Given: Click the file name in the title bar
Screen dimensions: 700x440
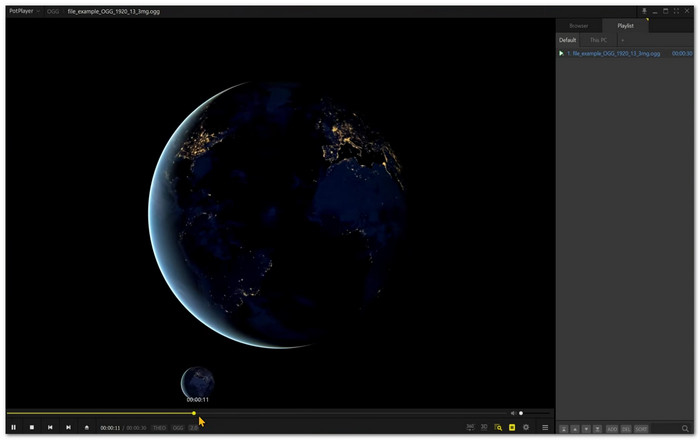Looking at the screenshot, I should [113, 11].
